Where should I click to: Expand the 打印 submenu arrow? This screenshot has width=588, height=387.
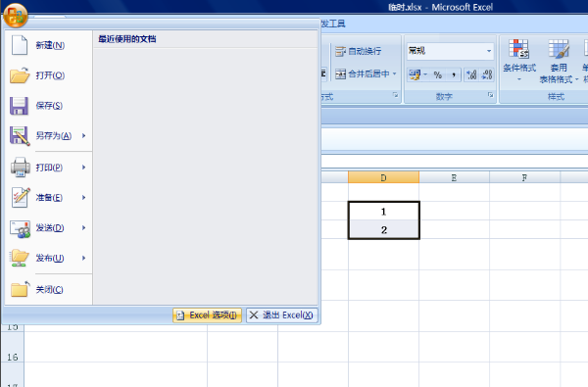click(84, 168)
